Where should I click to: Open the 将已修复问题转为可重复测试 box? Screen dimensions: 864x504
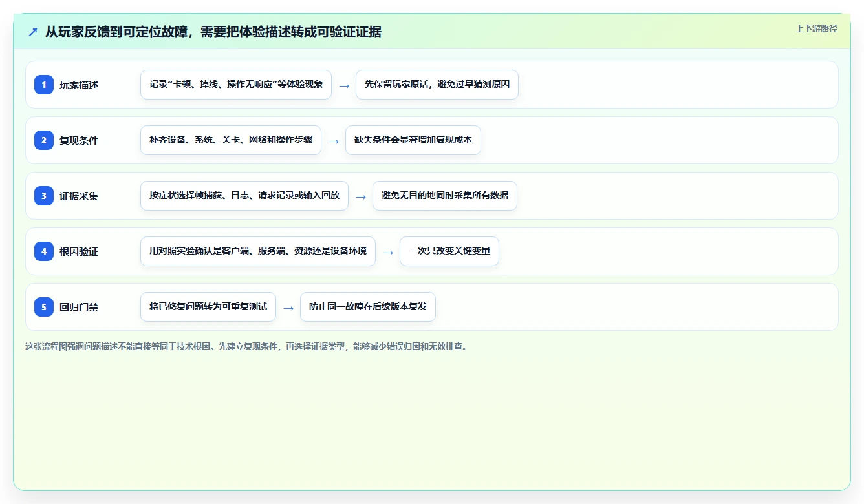tap(208, 307)
